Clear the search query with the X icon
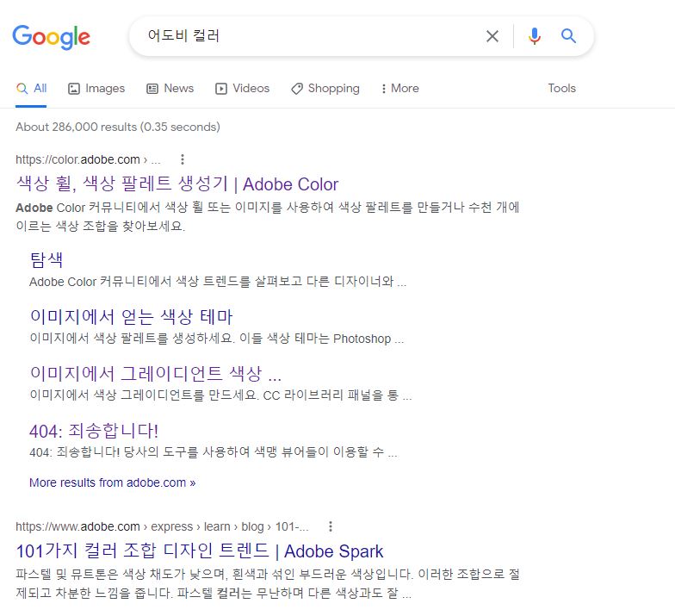 [492, 36]
